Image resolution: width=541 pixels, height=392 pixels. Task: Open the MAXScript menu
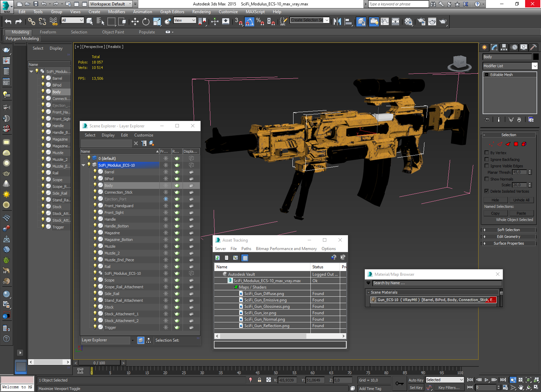pos(255,12)
